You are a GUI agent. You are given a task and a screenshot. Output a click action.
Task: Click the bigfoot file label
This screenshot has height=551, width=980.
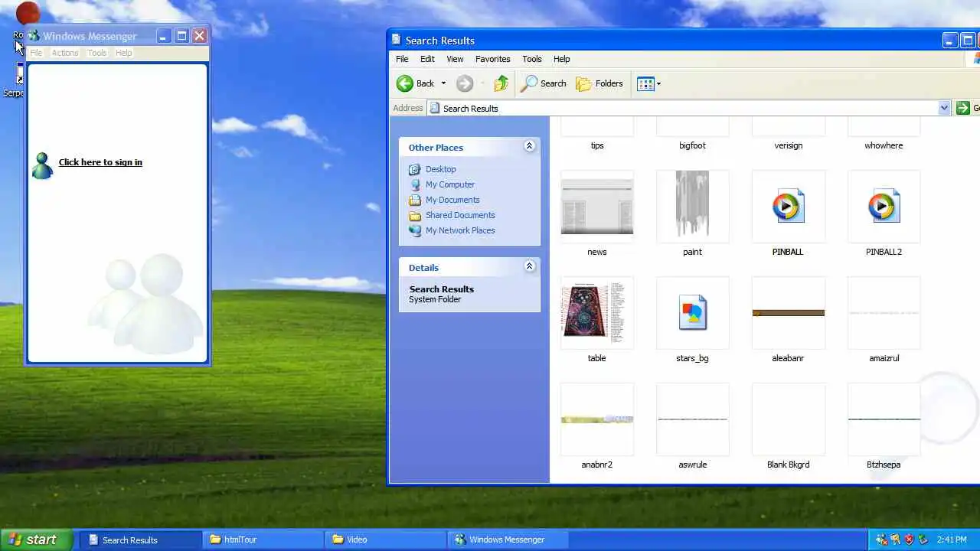coord(693,145)
